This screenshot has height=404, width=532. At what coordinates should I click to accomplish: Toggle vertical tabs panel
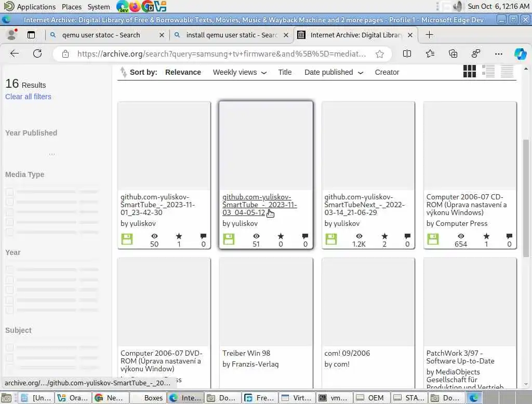click(x=31, y=35)
